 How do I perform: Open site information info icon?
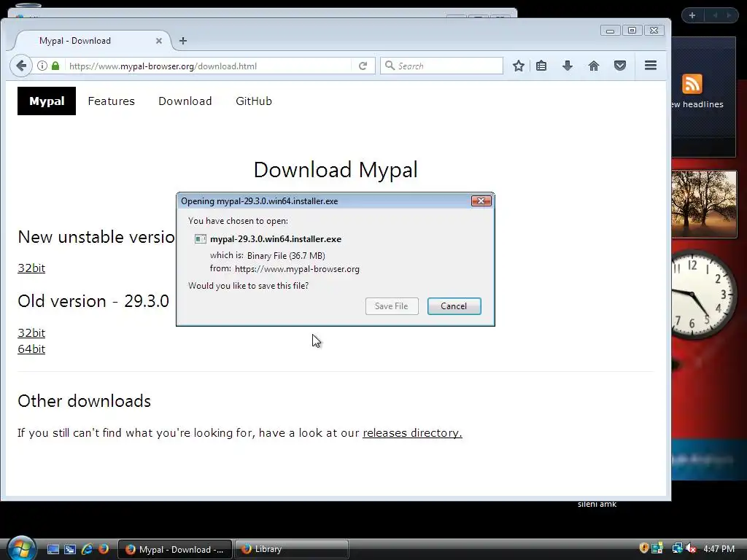pyautogui.click(x=42, y=66)
